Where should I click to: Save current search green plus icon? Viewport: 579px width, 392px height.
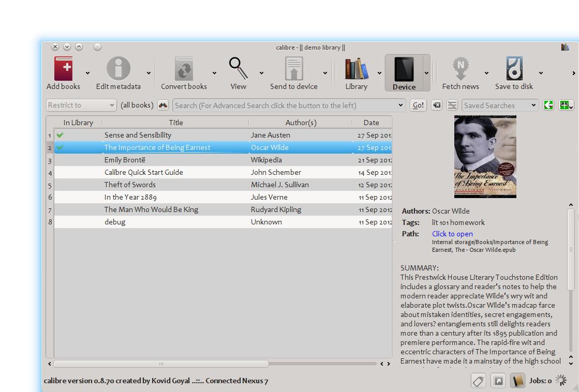pos(566,105)
